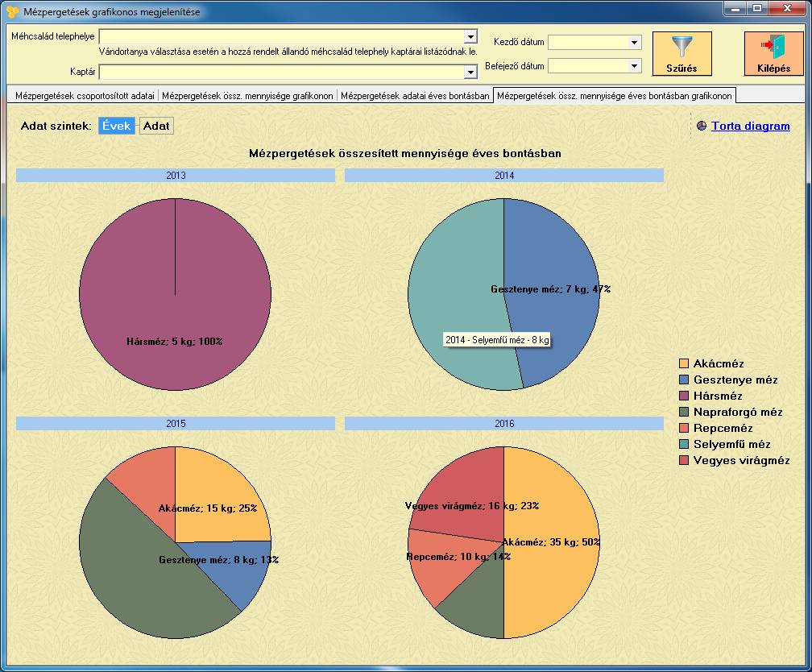Open Mézpergetések össz. mennyisége grafikonon tab
Viewport: 812px width, 672px height.
coord(247,96)
